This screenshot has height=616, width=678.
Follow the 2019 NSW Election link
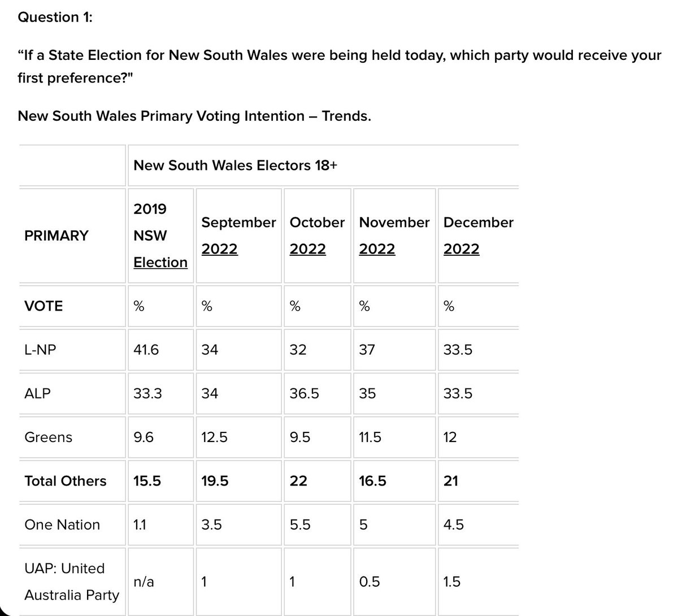click(160, 263)
